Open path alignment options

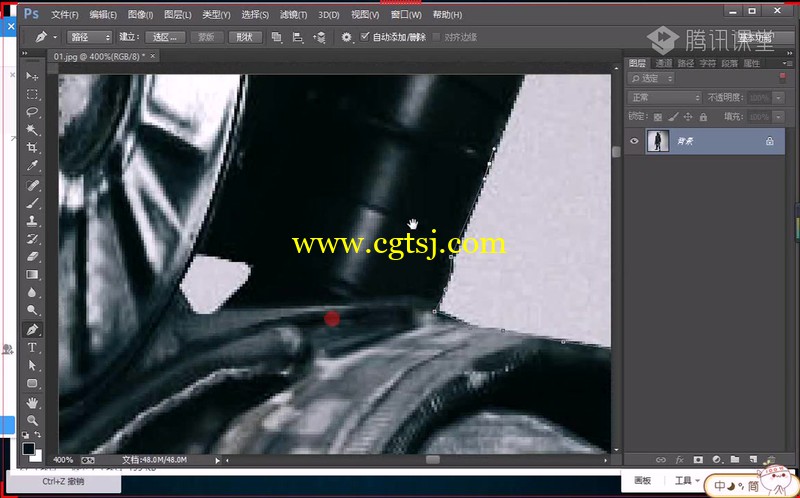(297, 37)
